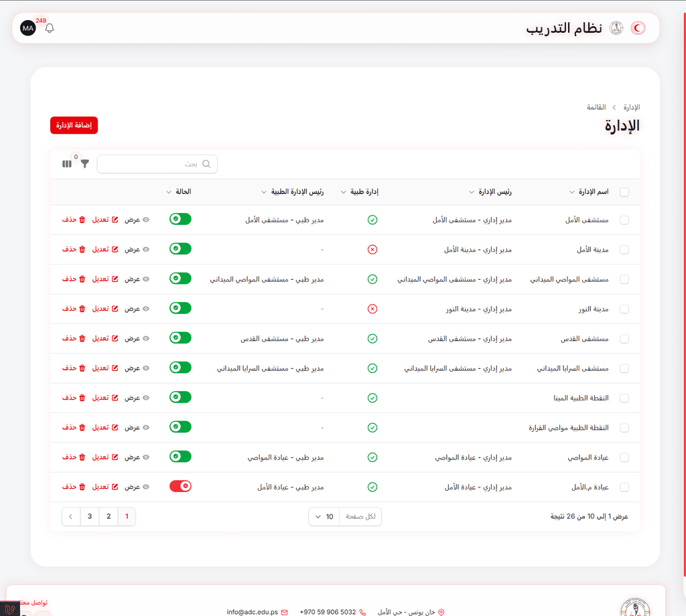Click green check icon for مستشفى الأمل
The image size is (686, 616).
point(372,220)
